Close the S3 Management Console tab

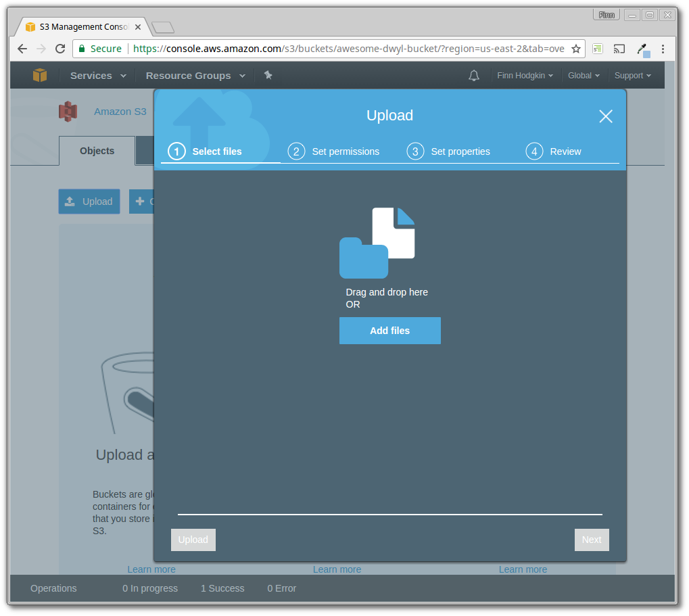point(138,27)
